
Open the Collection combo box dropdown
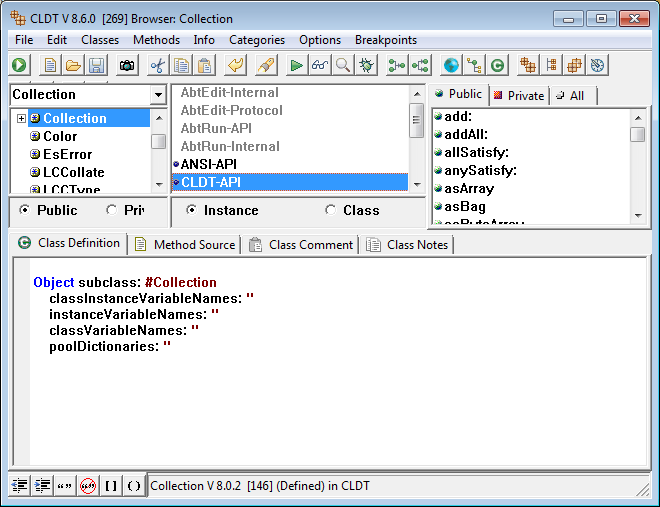pos(158,95)
